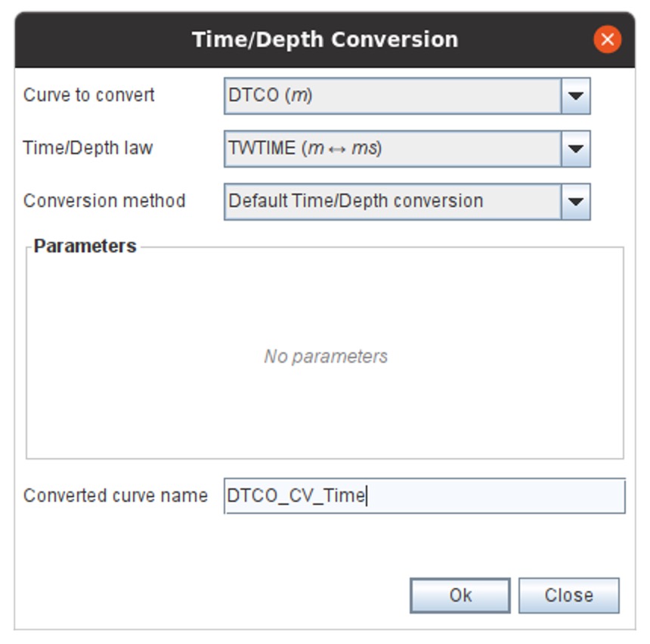Dismiss the dialog using the Close button
Image resolution: width=650 pixels, height=644 pixels.
(568, 595)
